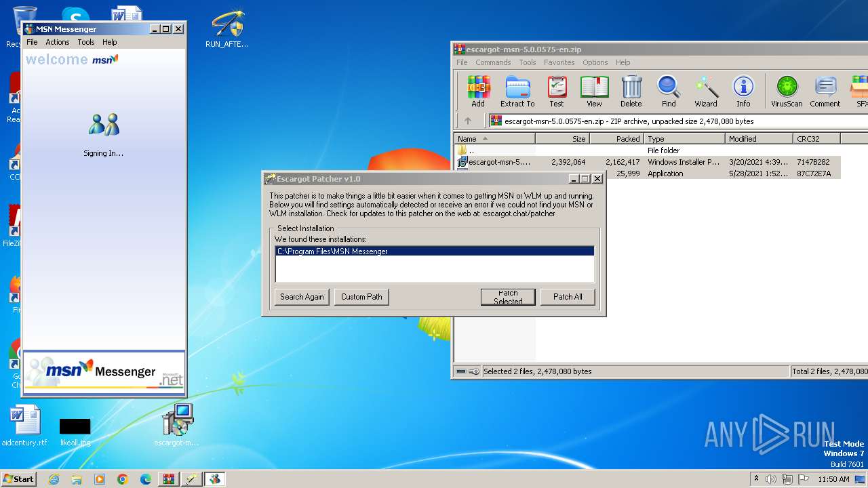The height and width of the screenshot is (488, 868).
Task: Click the Signing In buddies icon
Action: [x=104, y=124]
